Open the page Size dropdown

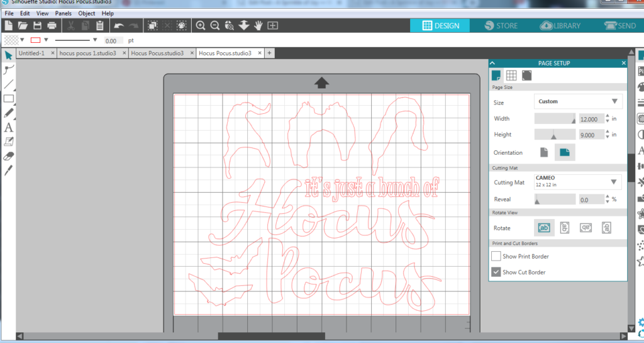(x=578, y=101)
